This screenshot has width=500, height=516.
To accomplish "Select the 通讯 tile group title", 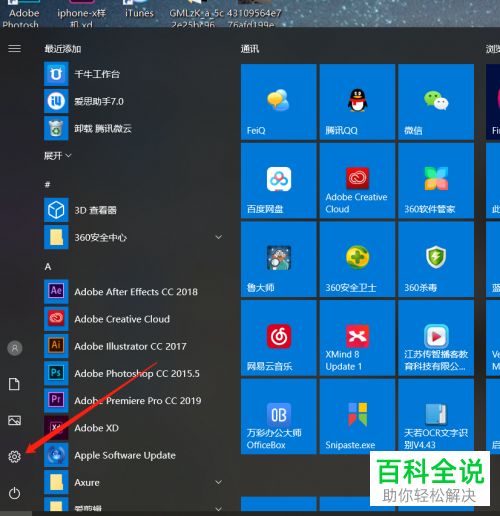I will [x=250, y=49].
